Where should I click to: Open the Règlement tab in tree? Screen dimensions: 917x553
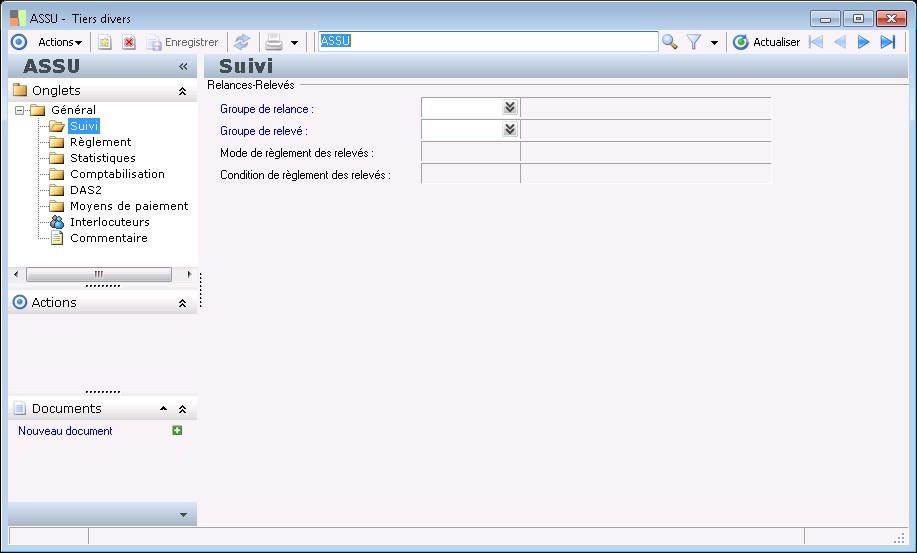coord(101,142)
